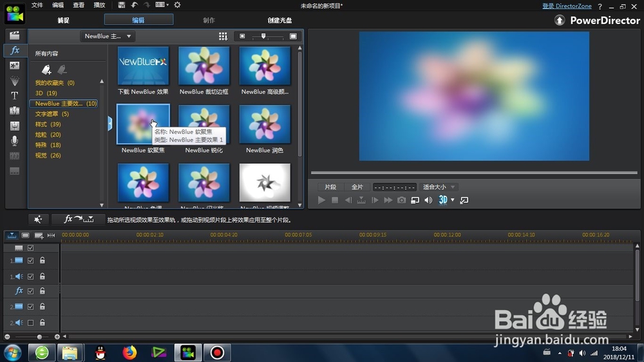Screen dimensions: 644x362
Task: Undock the preview window icon
Action: coord(464,200)
